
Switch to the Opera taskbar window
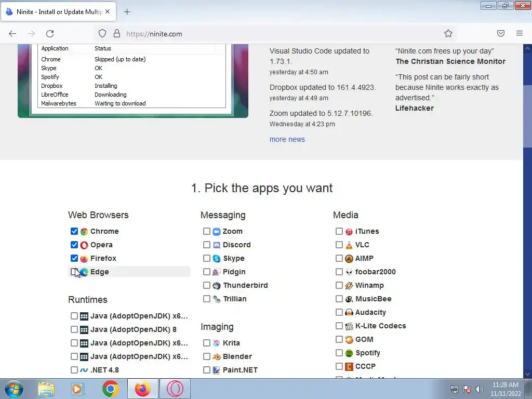(x=175, y=389)
